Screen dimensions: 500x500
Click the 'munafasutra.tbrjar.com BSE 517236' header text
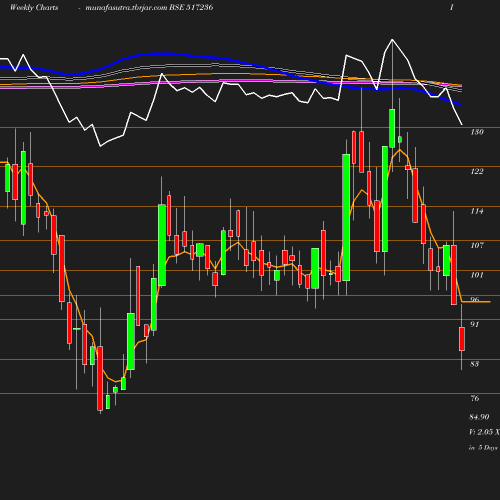[149, 8]
